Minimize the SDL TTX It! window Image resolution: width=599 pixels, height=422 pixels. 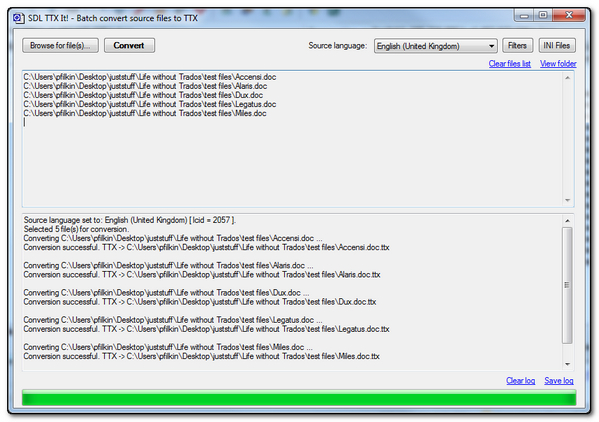point(524,16)
